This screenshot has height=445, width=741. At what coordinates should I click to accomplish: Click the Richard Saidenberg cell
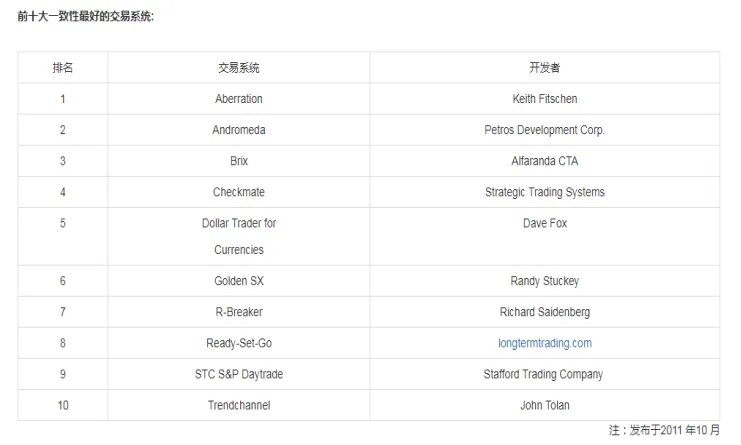pyautogui.click(x=544, y=312)
